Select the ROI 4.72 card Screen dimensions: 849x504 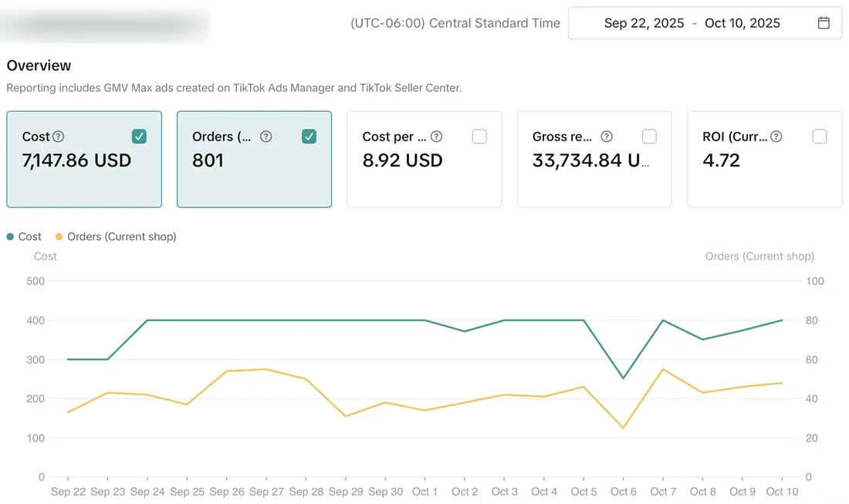coord(765,159)
